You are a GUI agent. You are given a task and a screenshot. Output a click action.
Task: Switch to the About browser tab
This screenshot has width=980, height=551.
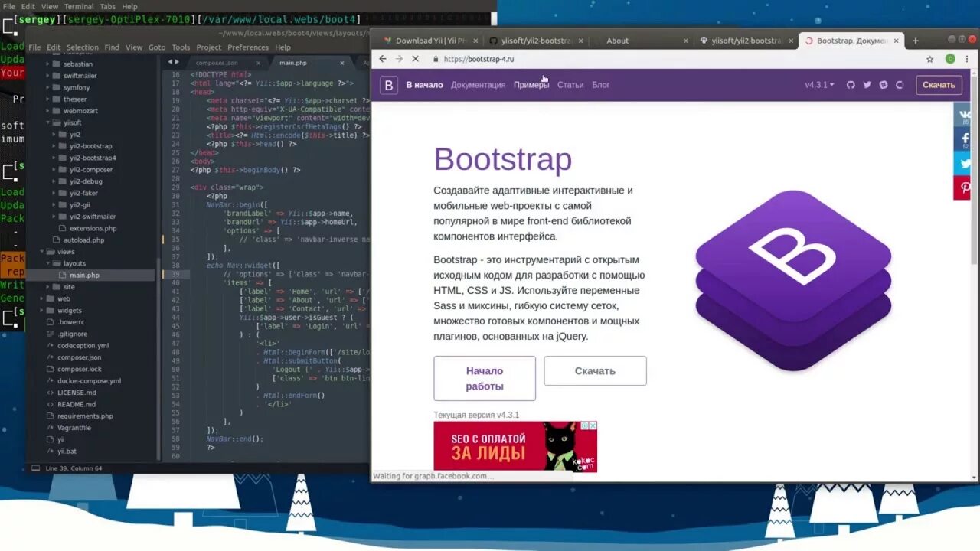point(618,41)
